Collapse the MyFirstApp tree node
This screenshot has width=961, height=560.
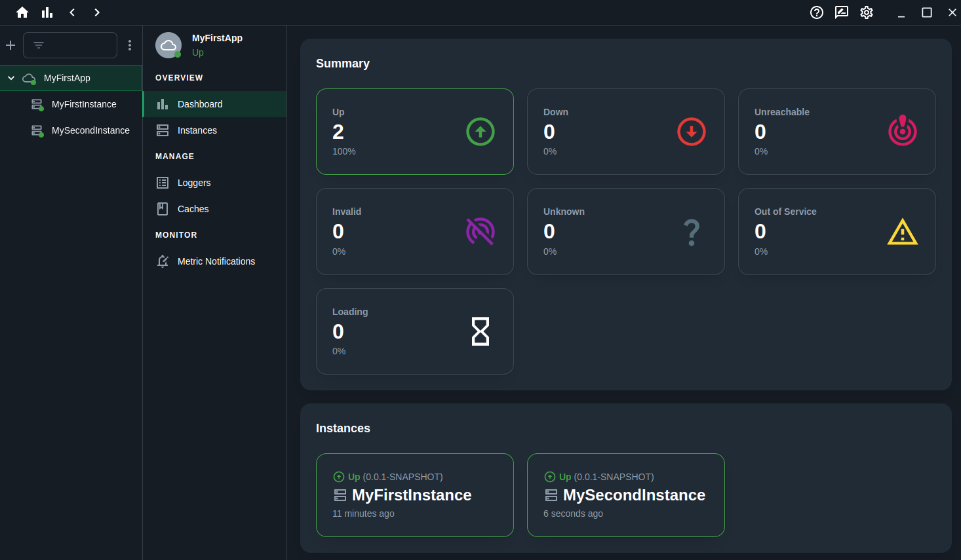coord(10,77)
